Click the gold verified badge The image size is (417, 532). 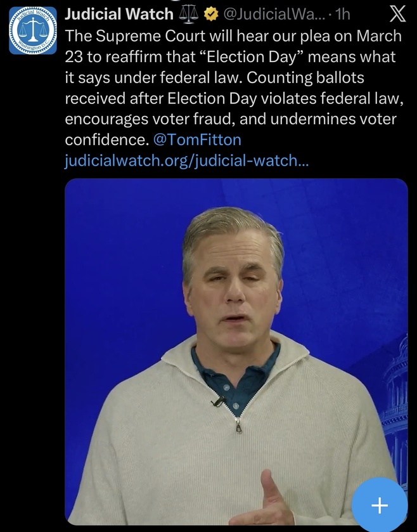coord(208,14)
